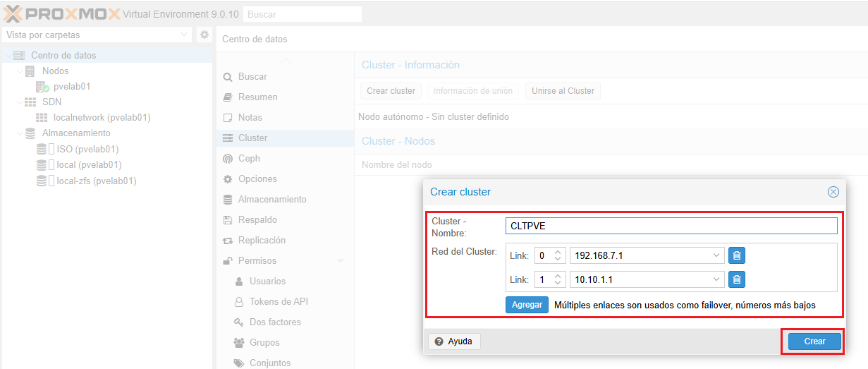Collapse the Centro de datos tree node

tap(8, 55)
